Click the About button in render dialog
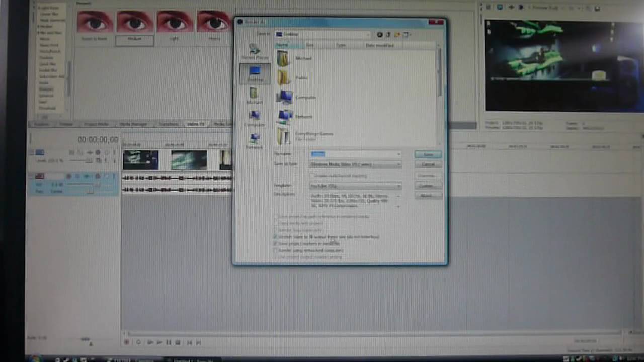The image size is (644, 362). (x=428, y=196)
